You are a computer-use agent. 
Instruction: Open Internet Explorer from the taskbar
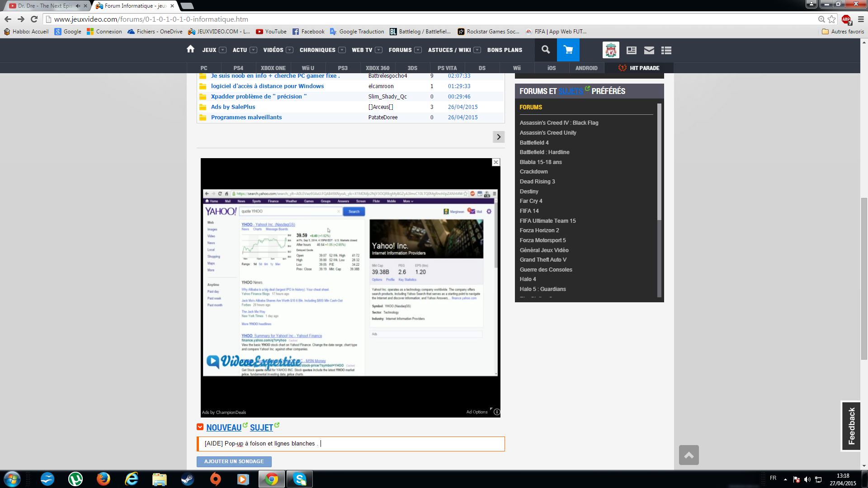(132, 479)
